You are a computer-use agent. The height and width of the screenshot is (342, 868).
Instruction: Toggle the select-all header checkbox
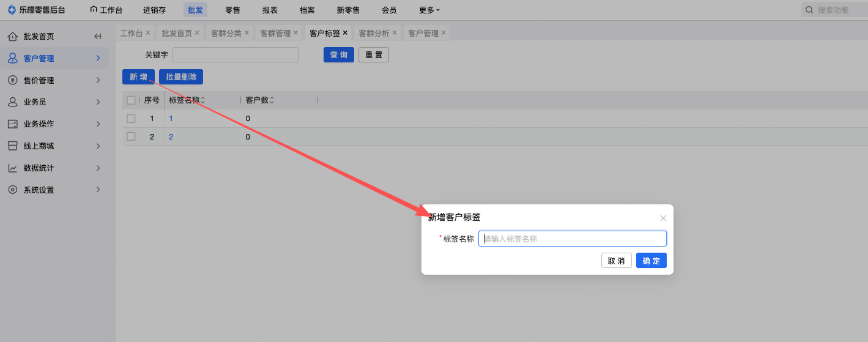coord(131,100)
